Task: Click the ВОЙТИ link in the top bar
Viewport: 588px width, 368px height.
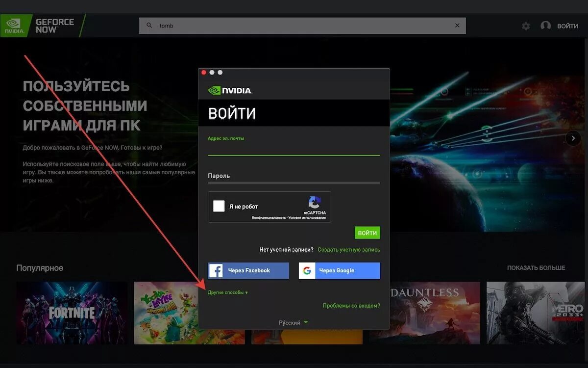Action: pyautogui.click(x=567, y=26)
